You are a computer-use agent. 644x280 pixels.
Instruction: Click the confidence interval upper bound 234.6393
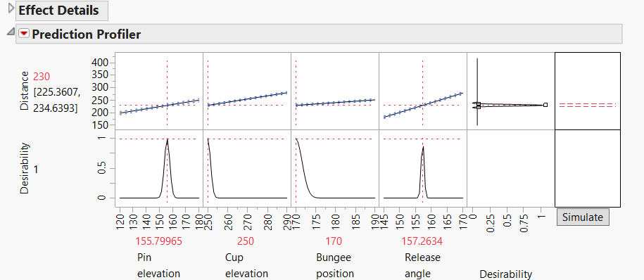pyautogui.click(x=55, y=108)
